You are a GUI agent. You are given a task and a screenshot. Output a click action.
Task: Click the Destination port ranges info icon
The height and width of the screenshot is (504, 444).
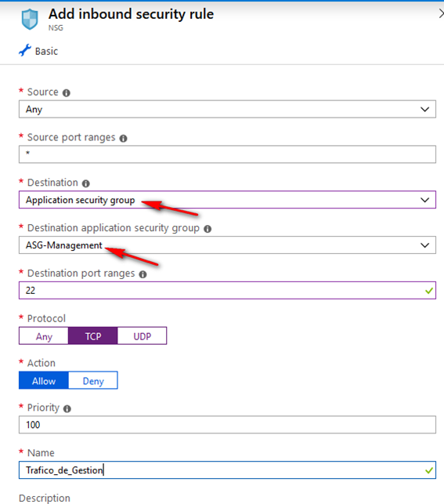click(x=143, y=274)
